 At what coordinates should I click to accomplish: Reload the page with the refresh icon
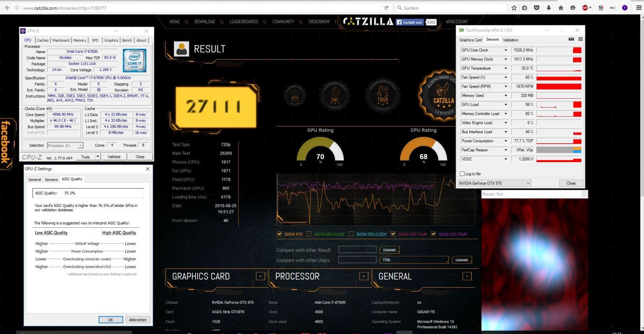tap(386, 8)
